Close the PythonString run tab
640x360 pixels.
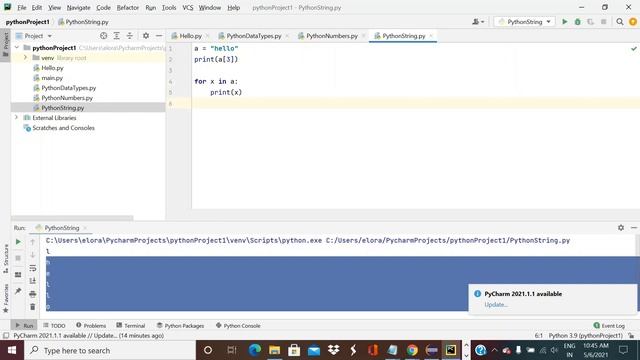tap(85, 228)
